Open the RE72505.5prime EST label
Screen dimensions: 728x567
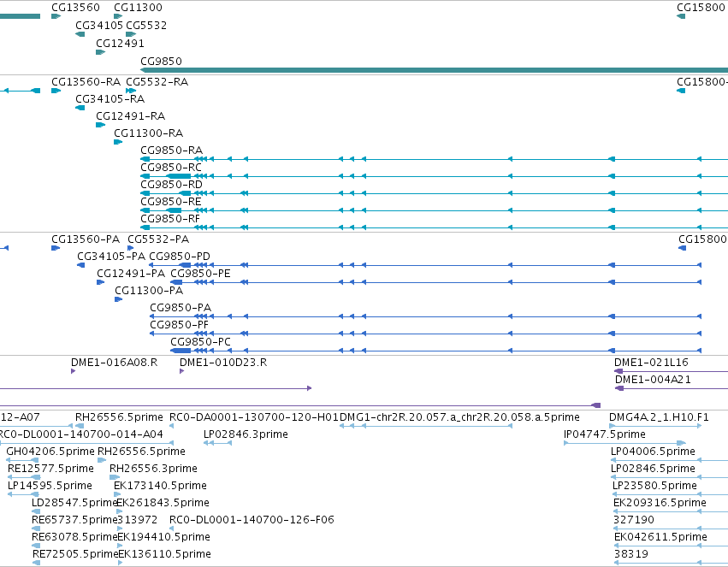tap(75, 554)
